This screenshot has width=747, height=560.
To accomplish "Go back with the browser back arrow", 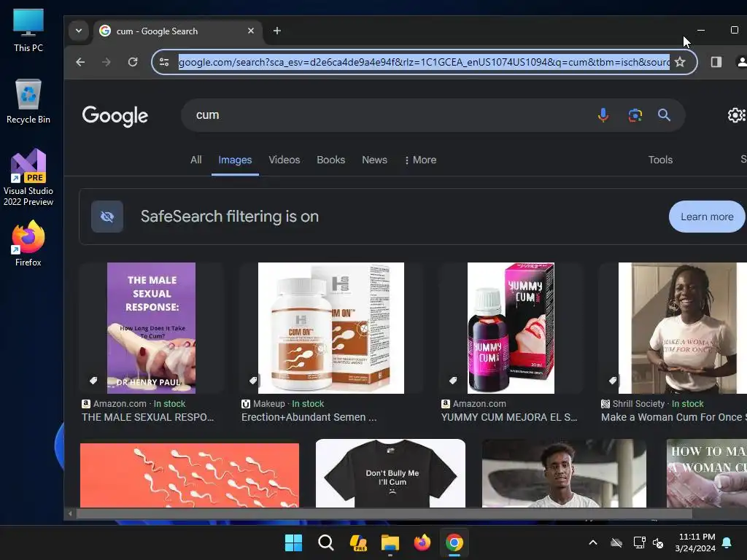I will [80, 62].
